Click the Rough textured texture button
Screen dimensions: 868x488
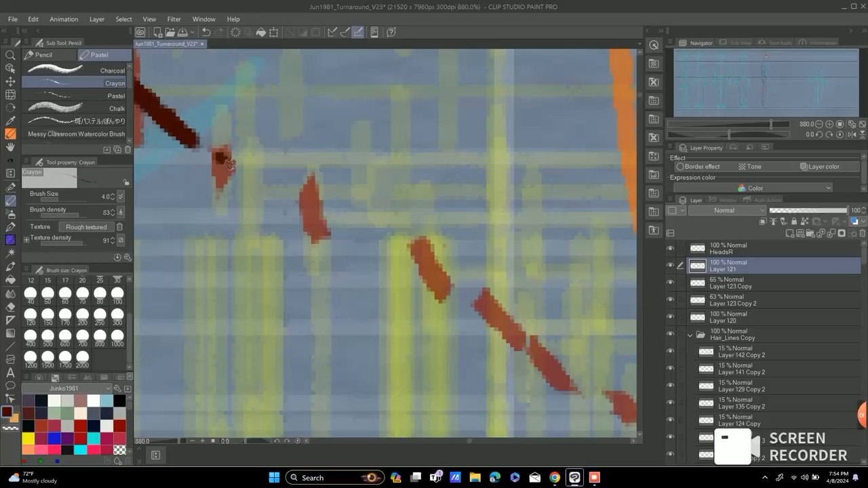[86, 226]
